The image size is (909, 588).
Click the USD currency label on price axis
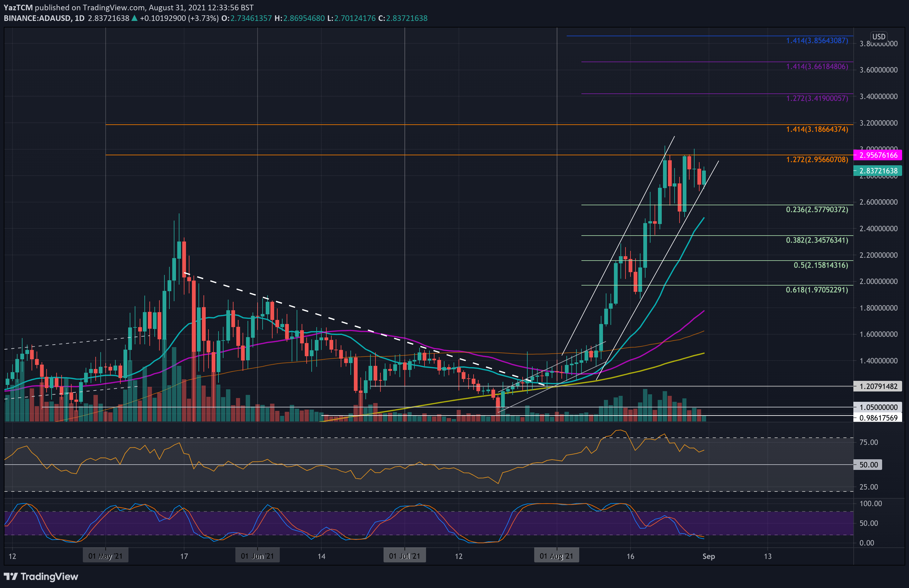[878, 37]
